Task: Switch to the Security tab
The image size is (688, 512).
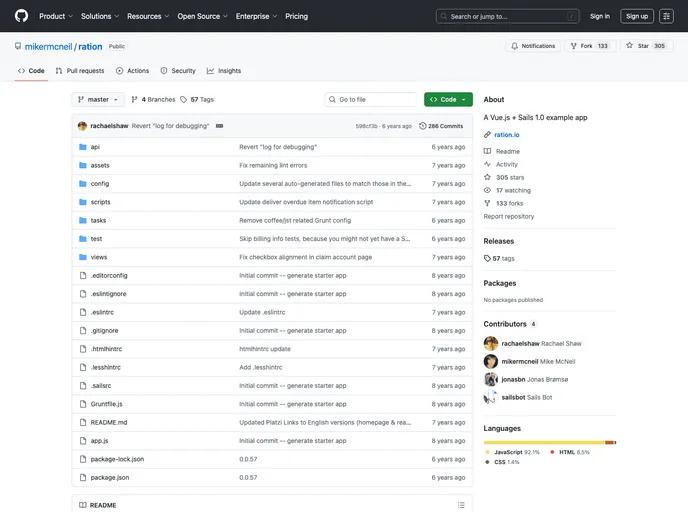Action: click(178, 71)
